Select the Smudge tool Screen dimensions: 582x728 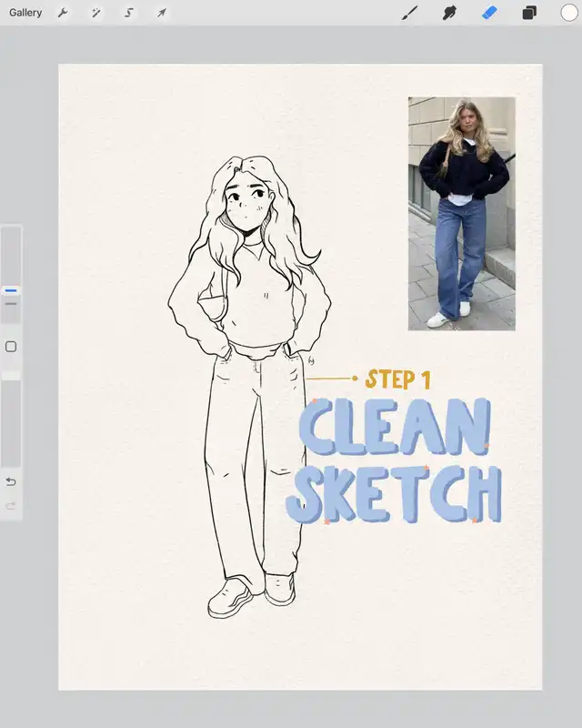(449, 13)
